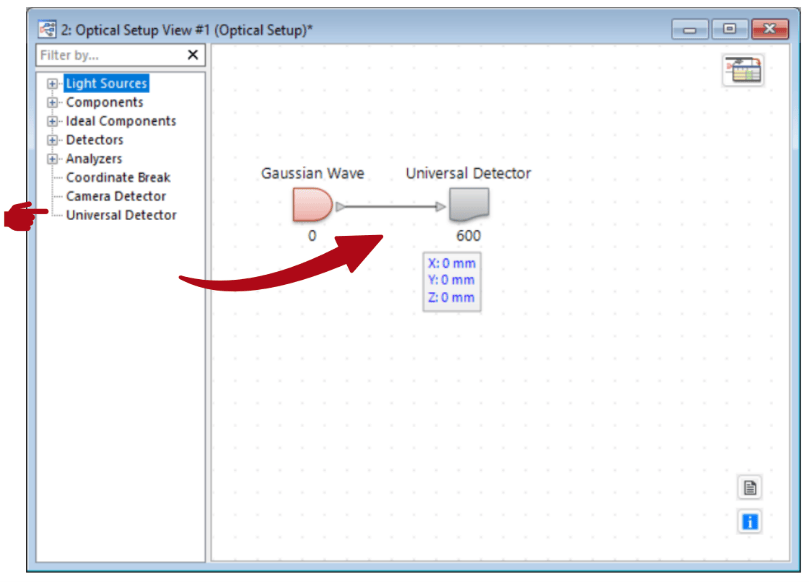Maximize the Optical Setup View window
The height and width of the screenshot is (582, 809).
click(x=731, y=29)
